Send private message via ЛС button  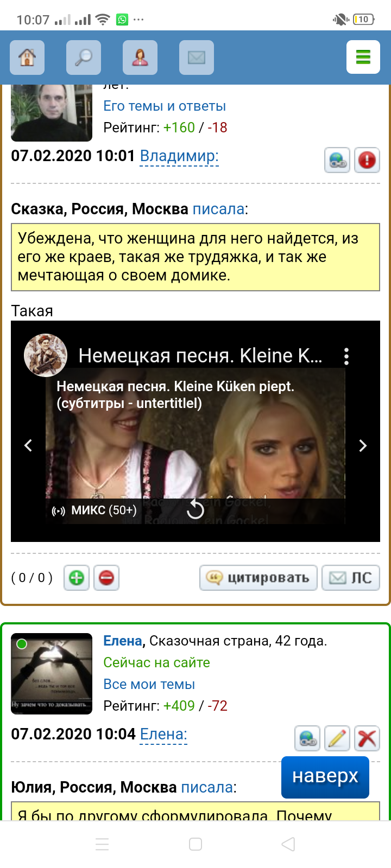pyautogui.click(x=351, y=578)
